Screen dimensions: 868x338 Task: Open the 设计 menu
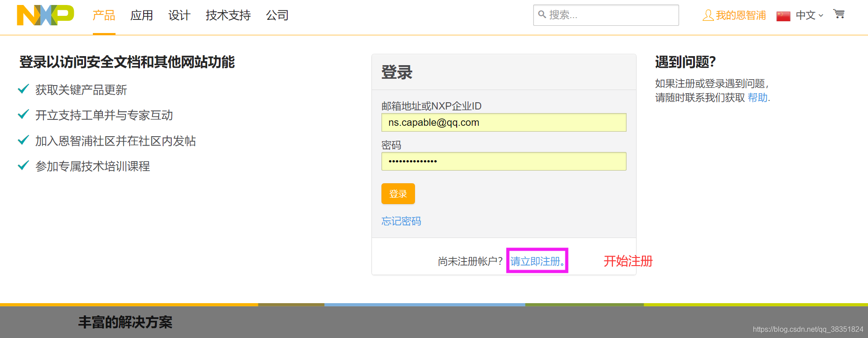pyautogui.click(x=179, y=15)
